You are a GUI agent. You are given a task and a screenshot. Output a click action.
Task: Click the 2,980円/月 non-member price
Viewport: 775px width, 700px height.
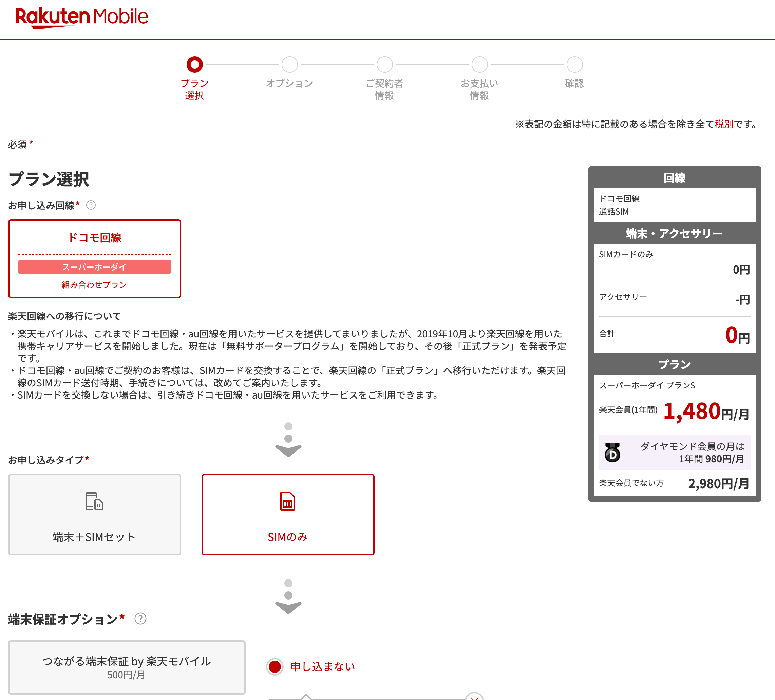click(x=719, y=484)
